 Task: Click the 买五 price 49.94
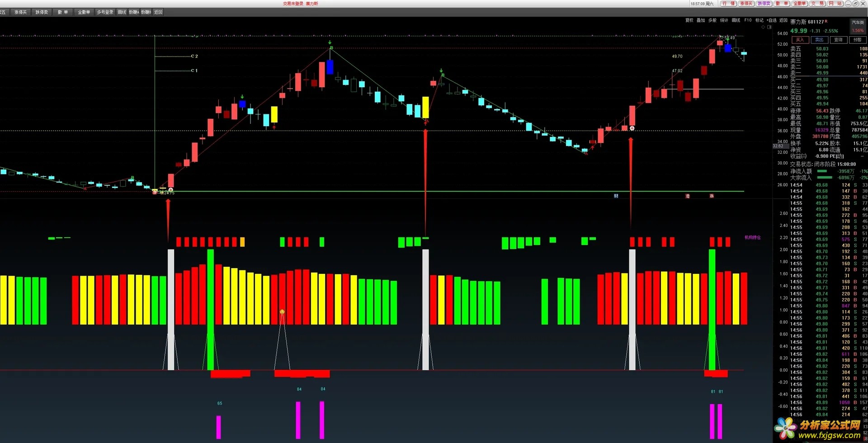822,104
